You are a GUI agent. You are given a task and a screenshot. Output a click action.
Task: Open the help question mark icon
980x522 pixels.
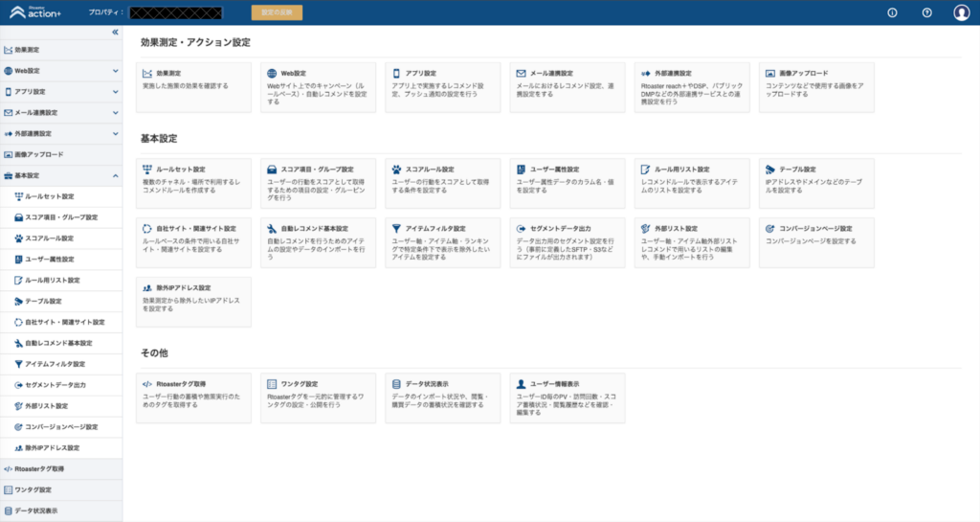(926, 13)
